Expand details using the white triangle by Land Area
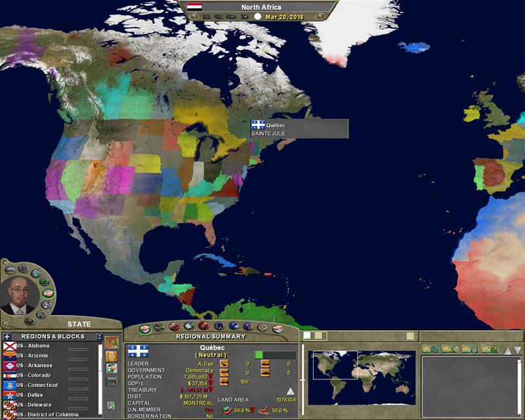 [290, 391]
